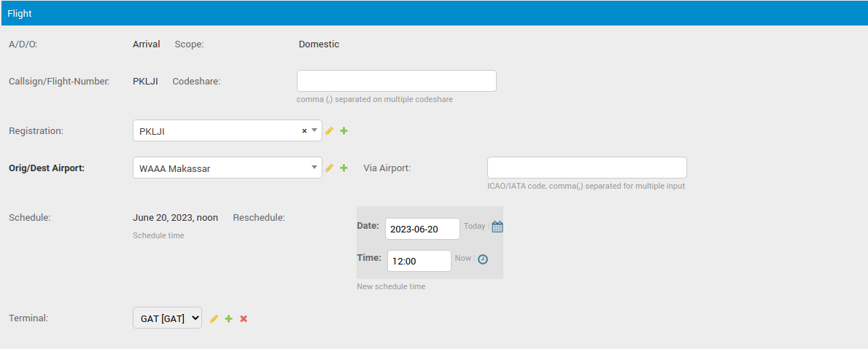This screenshot has width=868, height=349.
Task: Click the Today link beside Date
Action: click(x=474, y=227)
